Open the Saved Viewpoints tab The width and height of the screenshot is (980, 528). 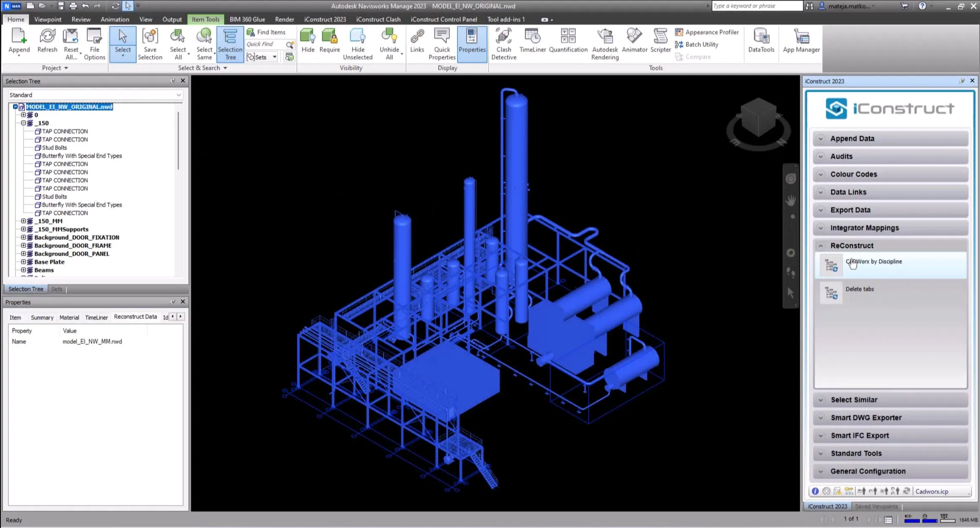point(876,506)
